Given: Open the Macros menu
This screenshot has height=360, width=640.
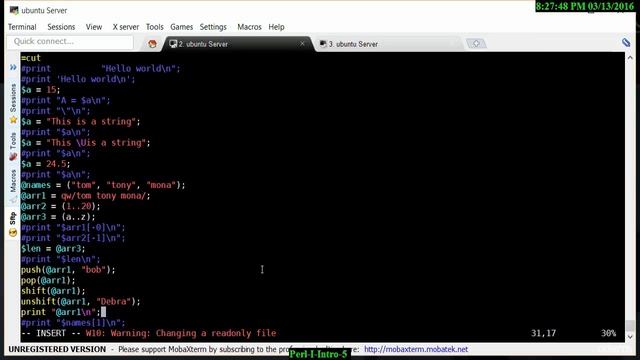Looking at the screenshot, I should point(249,27).
